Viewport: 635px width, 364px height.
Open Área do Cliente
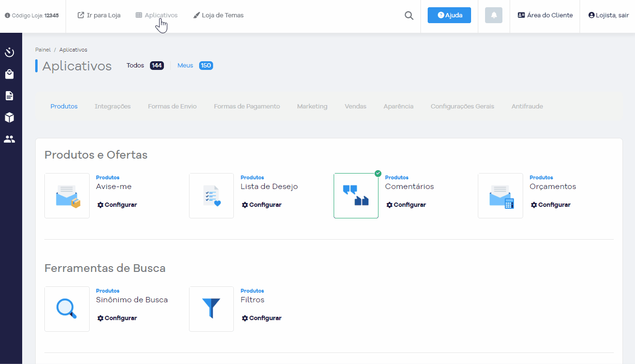point(545,15)
